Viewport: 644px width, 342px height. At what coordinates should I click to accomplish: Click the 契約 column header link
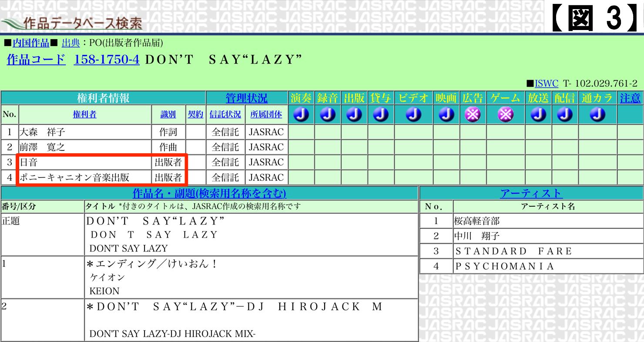click(195, 114)
